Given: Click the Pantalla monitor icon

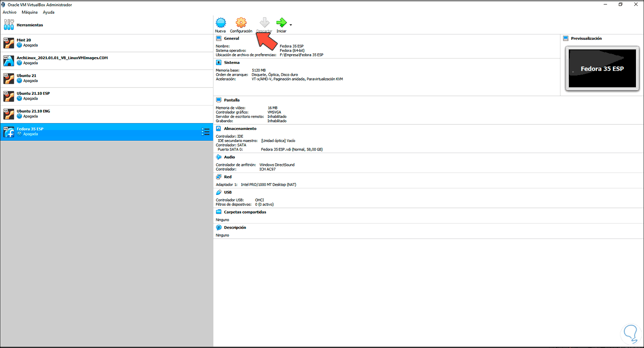Looking at the screenshot, I should pos(219,100).
